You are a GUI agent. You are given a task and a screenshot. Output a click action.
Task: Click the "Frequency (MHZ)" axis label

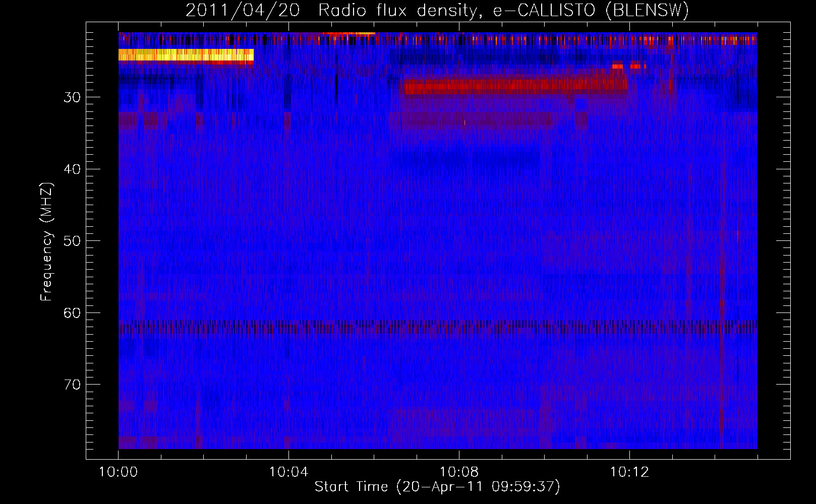(46, 242)
